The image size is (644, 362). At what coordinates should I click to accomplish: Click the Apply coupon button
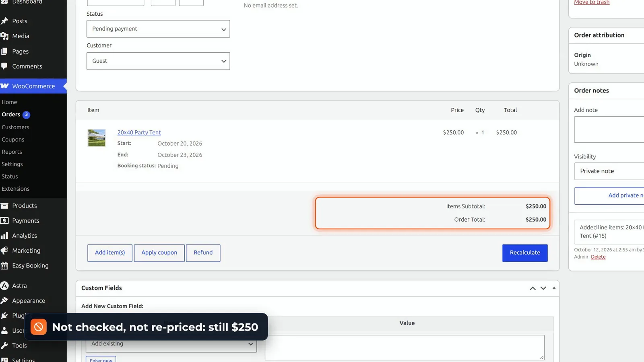tap(159, 253)
